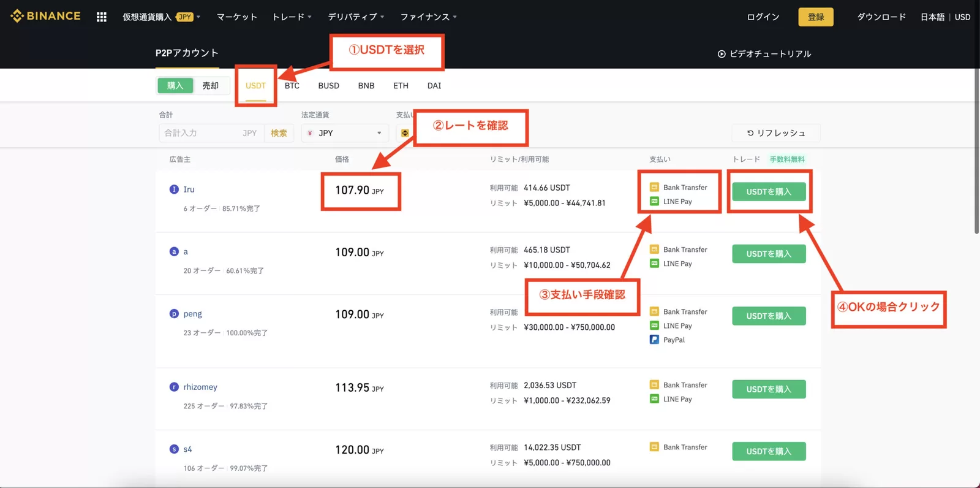This screenshot has height=488, width=980.
Task: Click the ログイン link
Action: [763, 17]
